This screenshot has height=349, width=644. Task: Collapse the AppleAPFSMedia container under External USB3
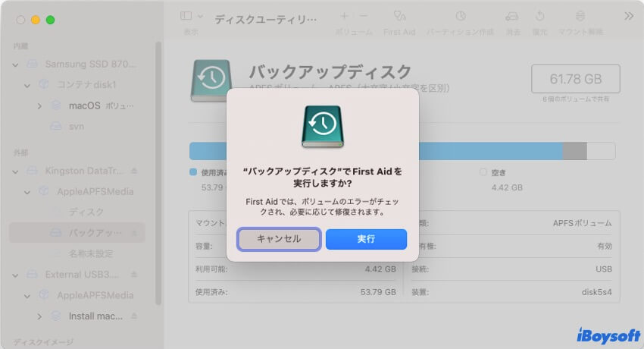coord(27,296)
